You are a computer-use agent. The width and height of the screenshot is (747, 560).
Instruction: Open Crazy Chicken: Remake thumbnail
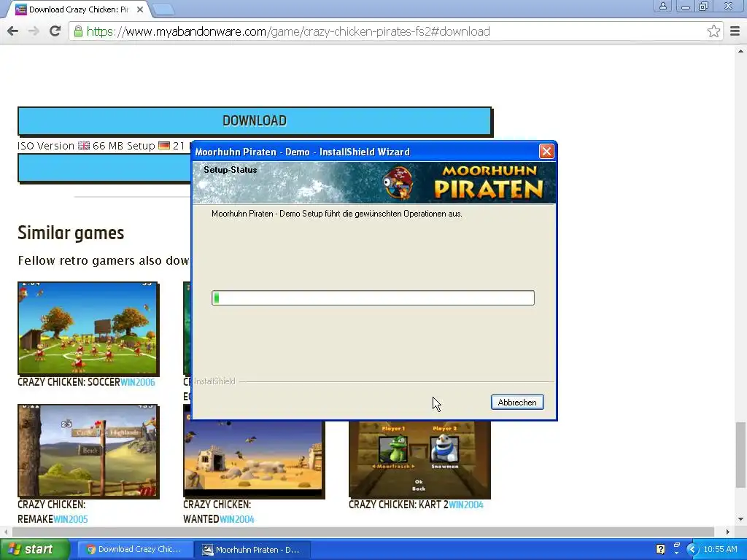coord(88,451)
